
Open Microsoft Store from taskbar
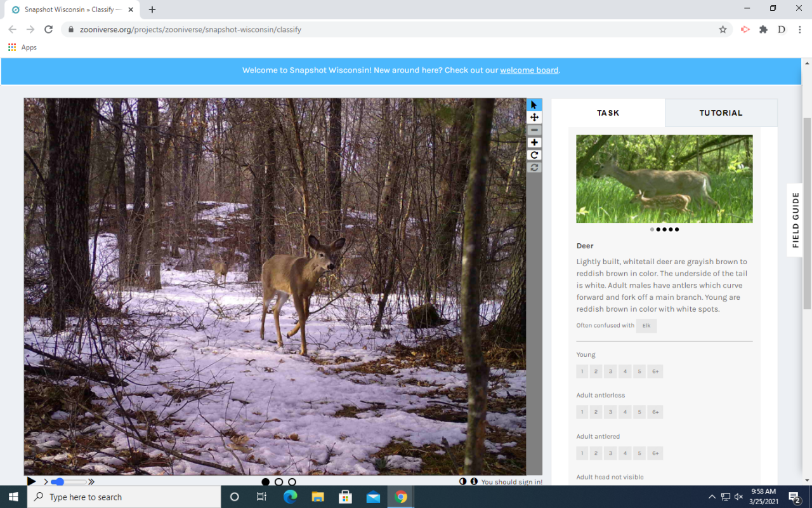tap(346, 497)
